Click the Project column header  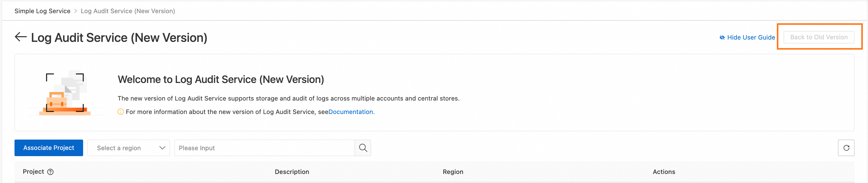[x=33, y=172]
